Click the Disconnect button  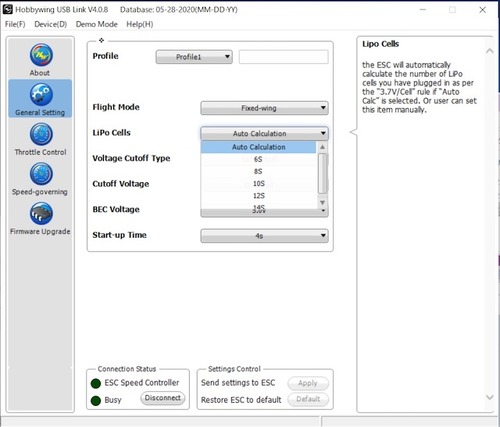pos(163,398)
